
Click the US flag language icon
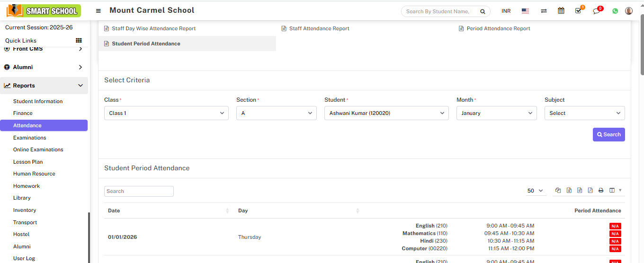(525, 11)
